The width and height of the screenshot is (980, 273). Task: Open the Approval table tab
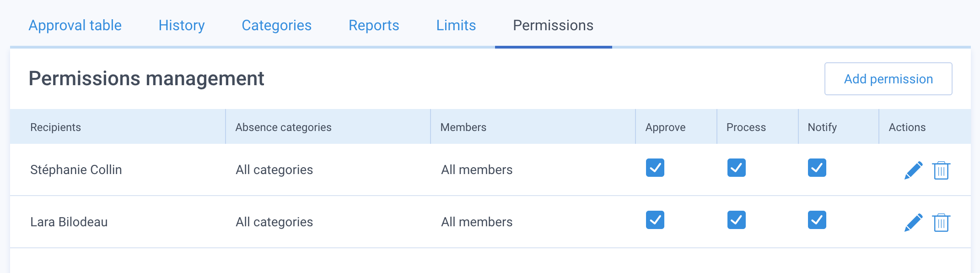point(75,25)
